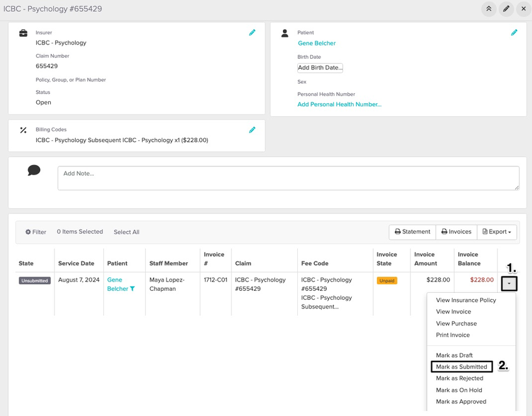Collapse the claim panel with the double-chevron icon
Image resolution: width=532 pixels, height=416 pixels.
click(489, 9)
